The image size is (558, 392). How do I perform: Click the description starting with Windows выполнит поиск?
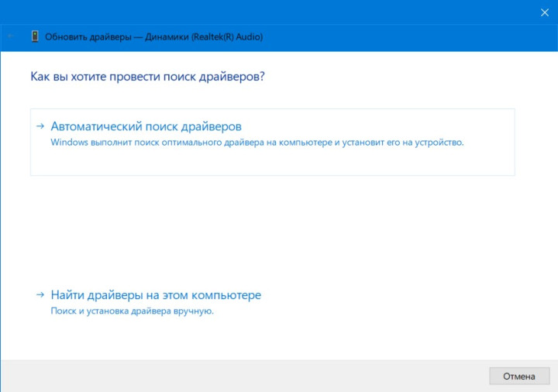257,143
